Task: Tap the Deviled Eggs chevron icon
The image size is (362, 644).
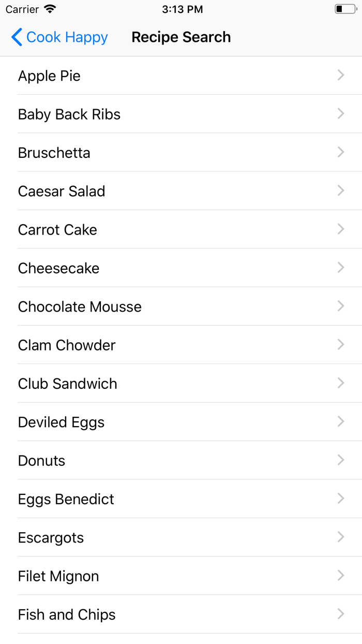Action: [341, 422]
